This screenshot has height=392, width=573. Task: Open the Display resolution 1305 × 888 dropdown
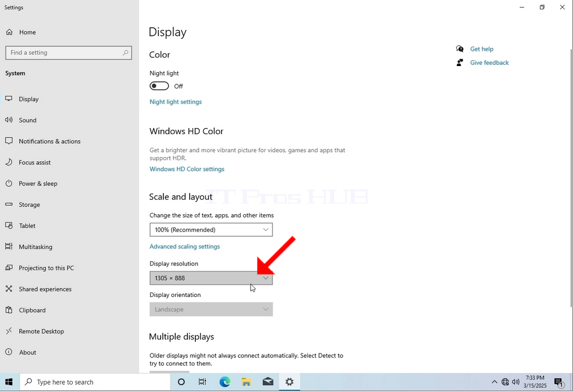point(211,278)
